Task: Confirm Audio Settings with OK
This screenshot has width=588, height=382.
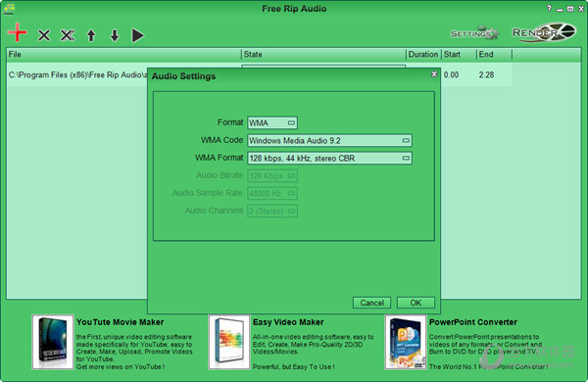Action: click(x=416, y=303)
